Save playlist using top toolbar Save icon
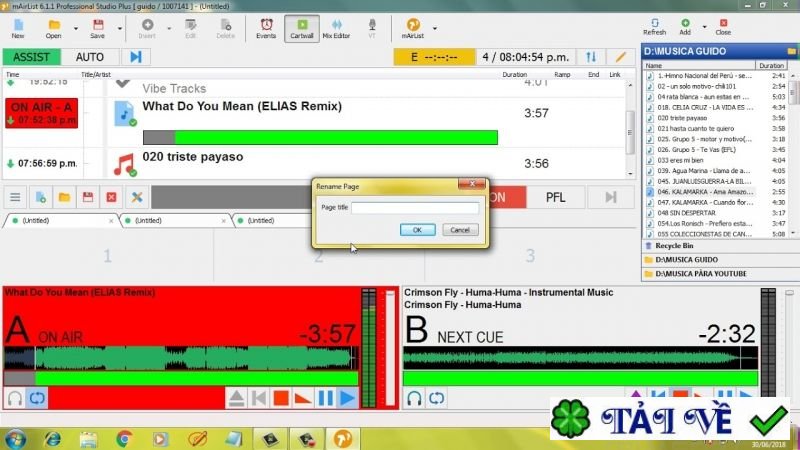The width and height of the screenshot is (800, 450). 97,29
